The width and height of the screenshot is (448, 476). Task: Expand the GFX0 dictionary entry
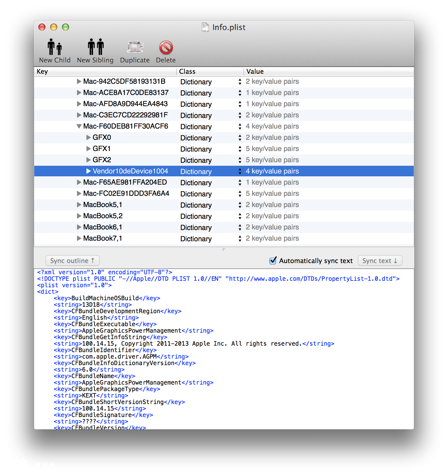coord(89,137)
